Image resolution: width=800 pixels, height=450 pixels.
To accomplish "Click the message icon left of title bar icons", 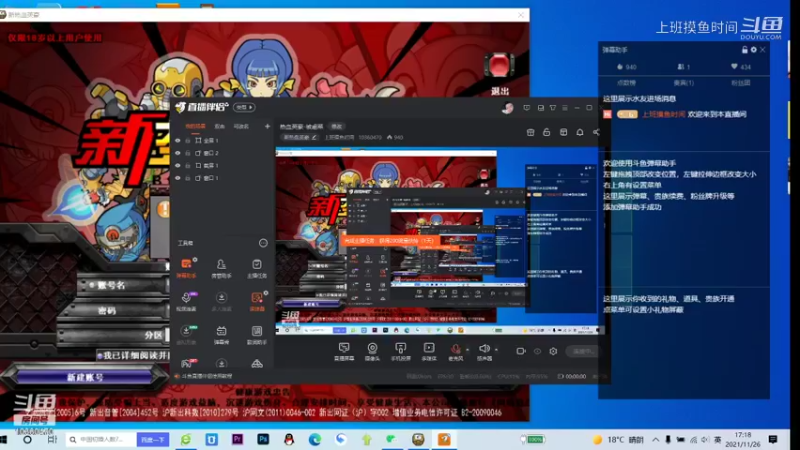I will pyautogui.click(x=527, y=108).
